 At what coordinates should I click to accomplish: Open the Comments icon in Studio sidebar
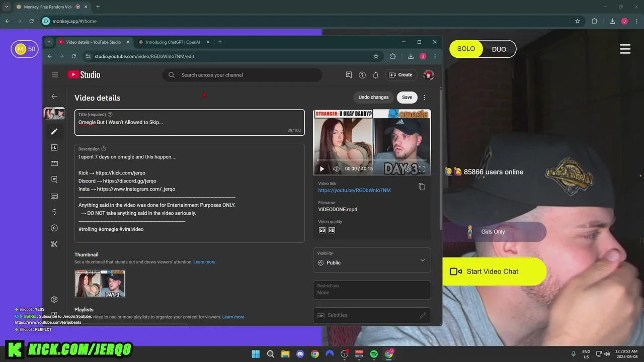[x=54, y=179]
